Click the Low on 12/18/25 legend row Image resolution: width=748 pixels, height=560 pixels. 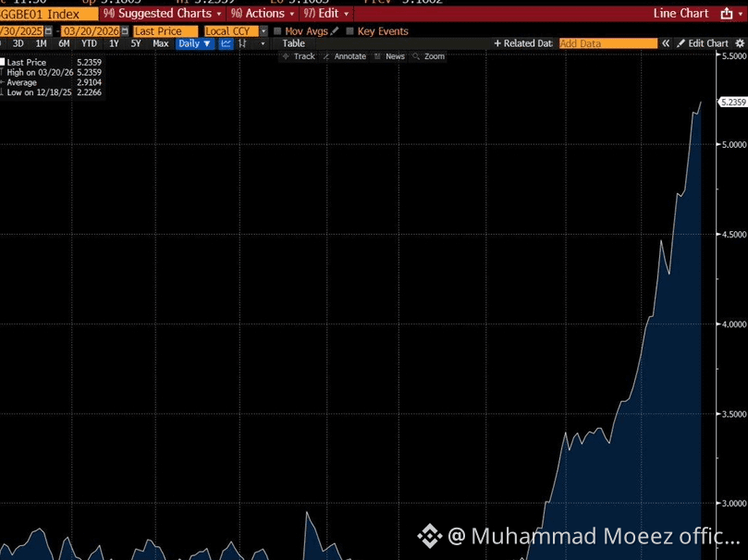51,92
